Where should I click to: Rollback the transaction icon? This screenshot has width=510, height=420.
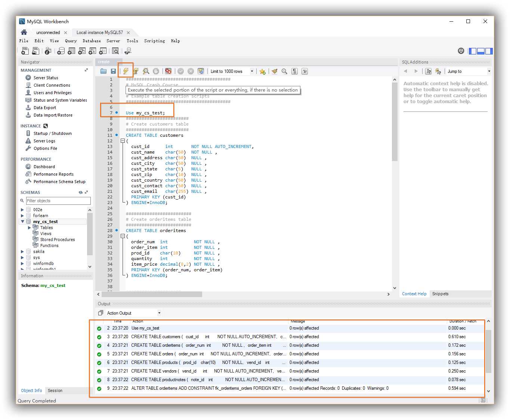tap(191, 71)
